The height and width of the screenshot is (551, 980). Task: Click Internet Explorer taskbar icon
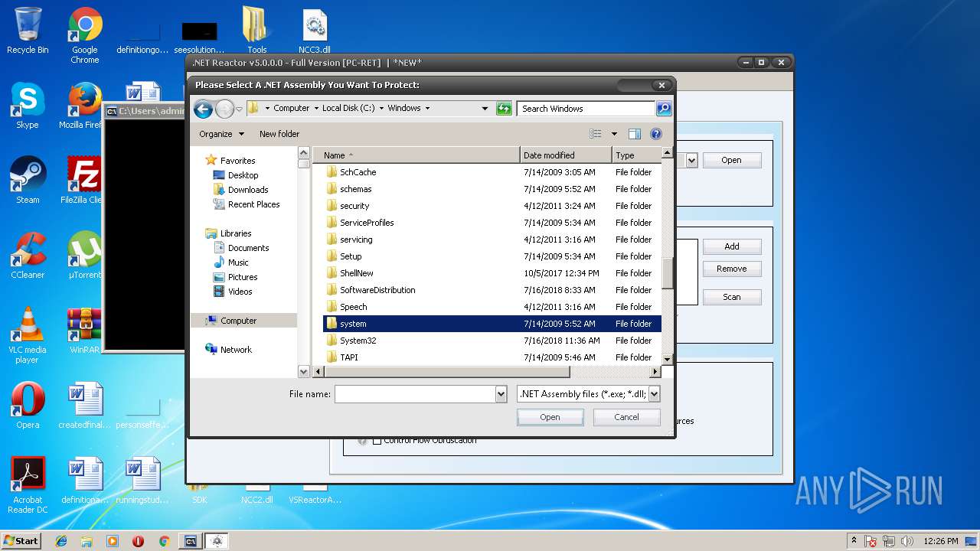(61, 541)
